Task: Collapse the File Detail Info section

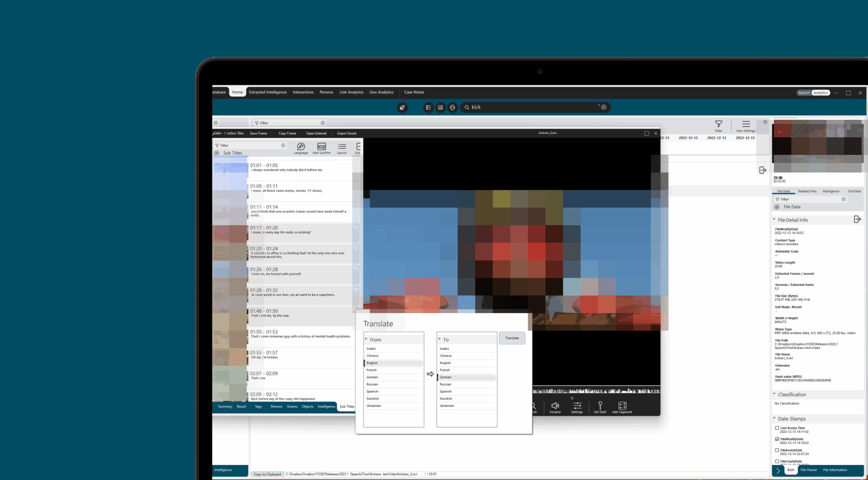Action: 774,219
